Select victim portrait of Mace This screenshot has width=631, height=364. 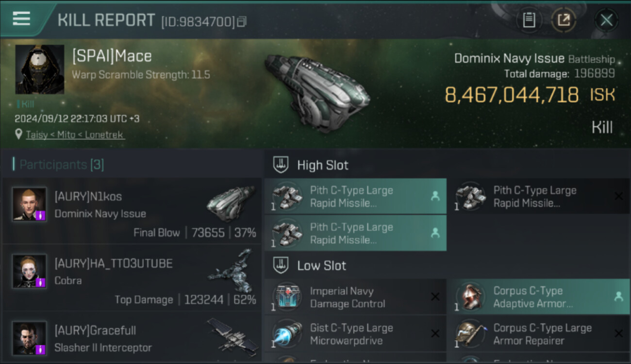coord(40,69)
